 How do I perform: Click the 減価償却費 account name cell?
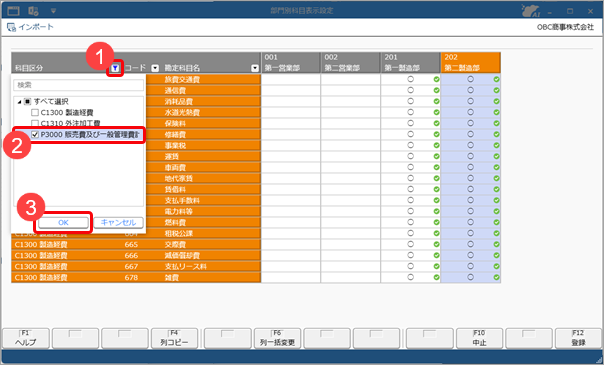(211, 255)
